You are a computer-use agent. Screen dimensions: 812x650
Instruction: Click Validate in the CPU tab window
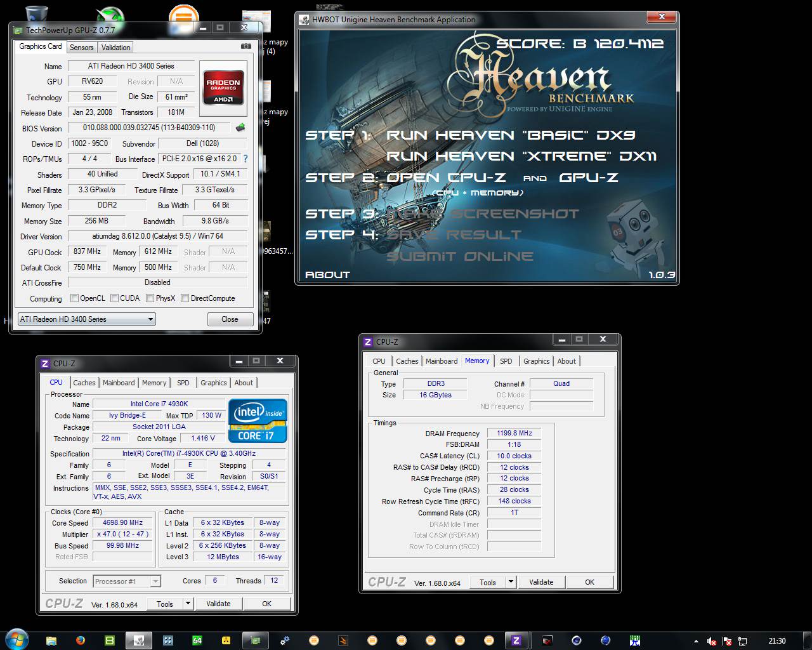(218, 604)
